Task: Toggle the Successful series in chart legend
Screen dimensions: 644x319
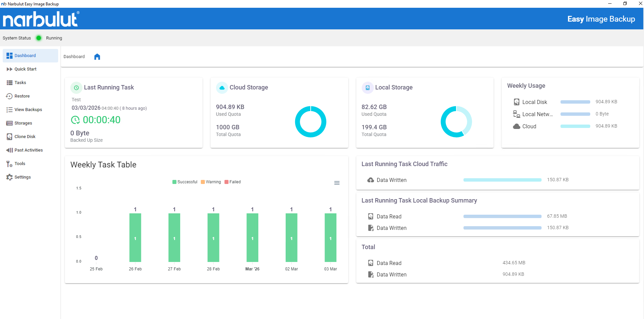Action: coord(185,182)
